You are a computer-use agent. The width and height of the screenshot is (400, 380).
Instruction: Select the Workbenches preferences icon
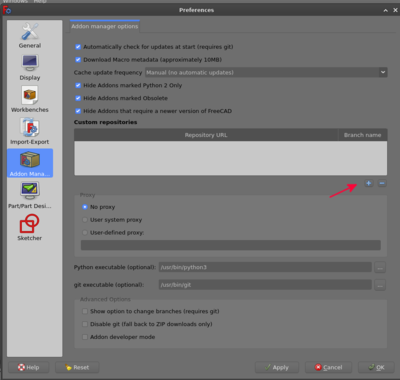[30, 100]
